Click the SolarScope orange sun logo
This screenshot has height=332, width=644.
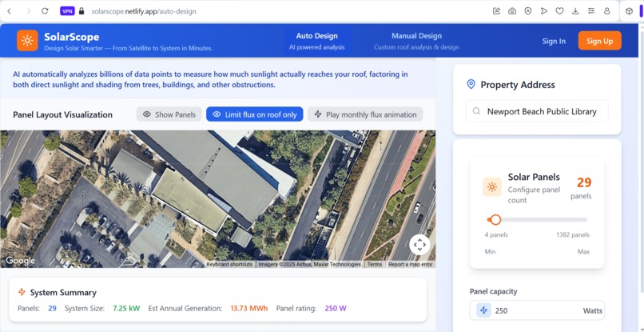pos(27,40)
